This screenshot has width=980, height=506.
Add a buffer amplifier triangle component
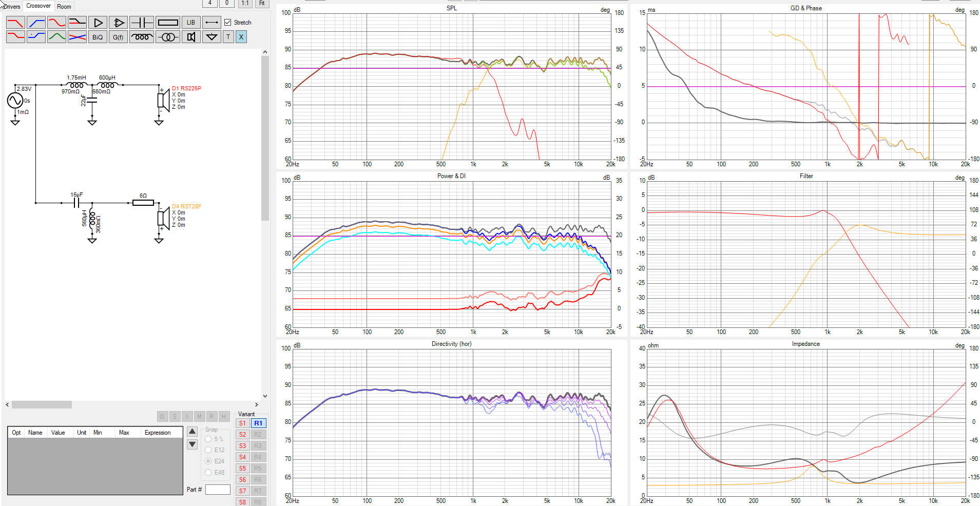[98, 23]
